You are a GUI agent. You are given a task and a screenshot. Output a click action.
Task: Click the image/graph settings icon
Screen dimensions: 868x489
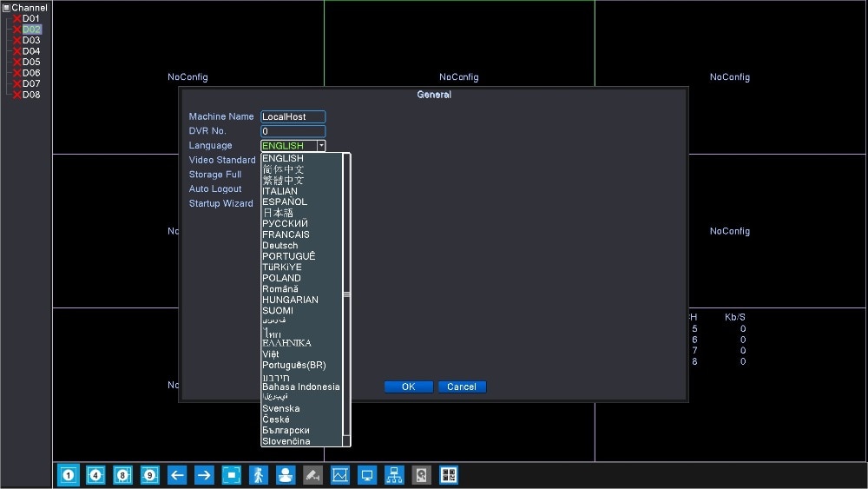(x=340, y=475)
